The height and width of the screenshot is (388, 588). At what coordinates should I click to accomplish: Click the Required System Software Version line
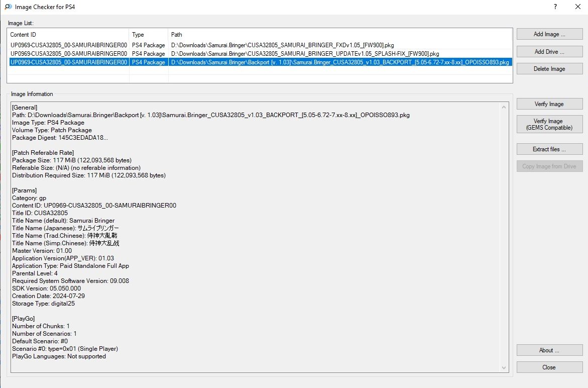[x=70, y=281]
